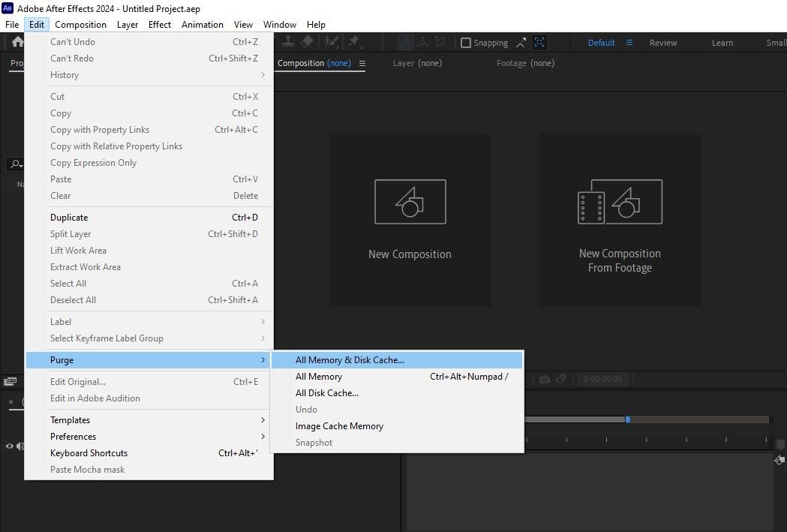Click the Home icon in the toolbar
The width and height of the screenshot is (787, 532).
click(x=17, y=43)
